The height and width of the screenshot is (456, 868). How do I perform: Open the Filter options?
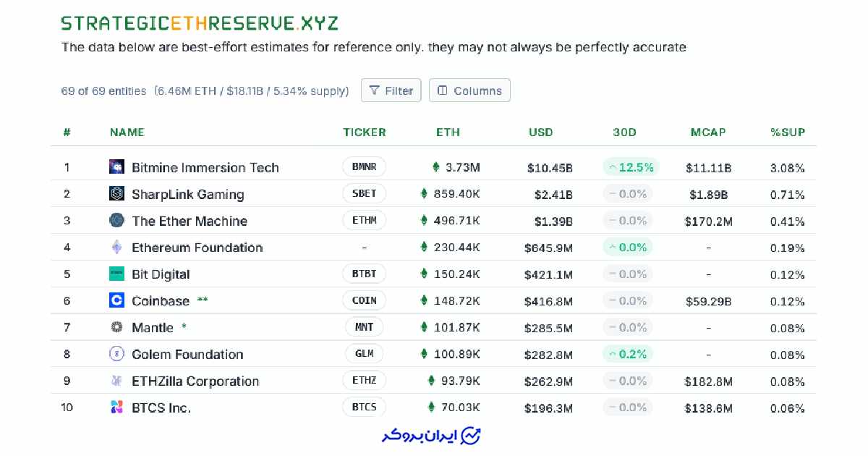click(391, 90)
